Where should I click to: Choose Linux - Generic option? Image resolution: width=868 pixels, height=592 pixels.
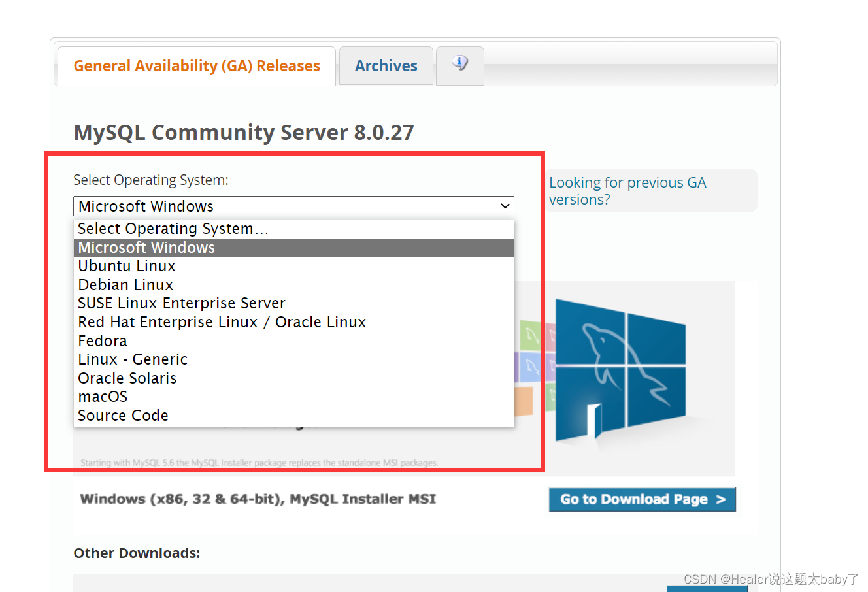pos(293,359)
